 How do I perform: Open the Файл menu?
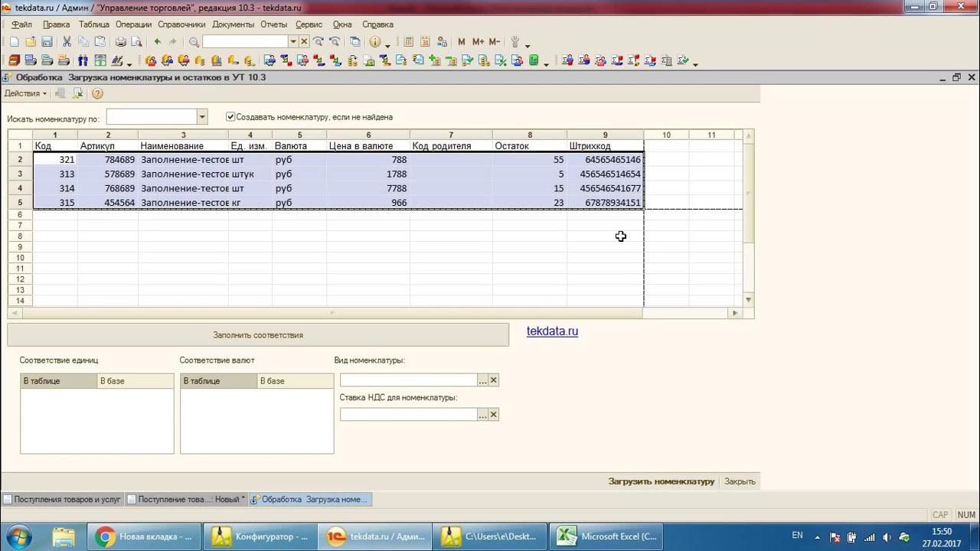(x=21, y=24)
